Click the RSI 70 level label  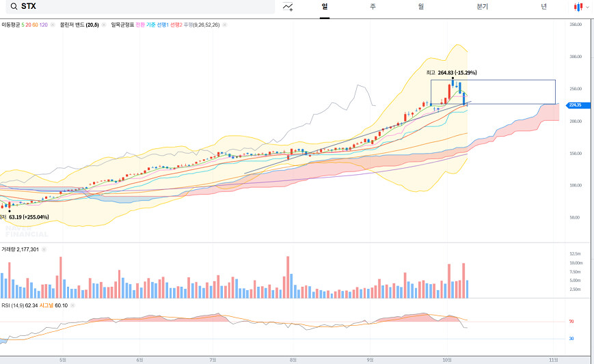coord(571,322)
